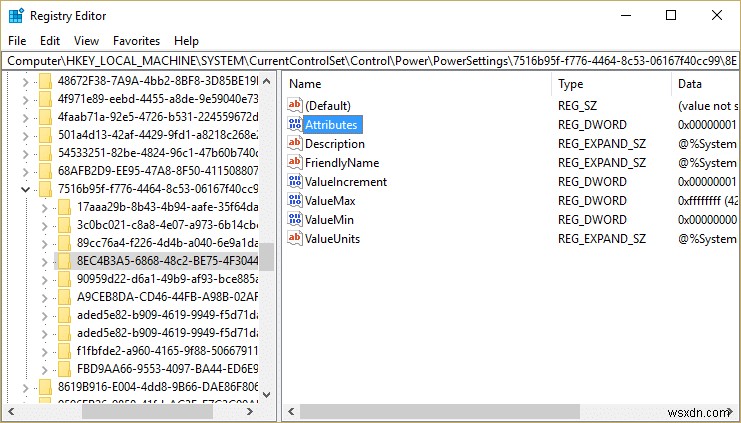Open the View menu
The image size is (741, 423).
click(x=86, y=41)
